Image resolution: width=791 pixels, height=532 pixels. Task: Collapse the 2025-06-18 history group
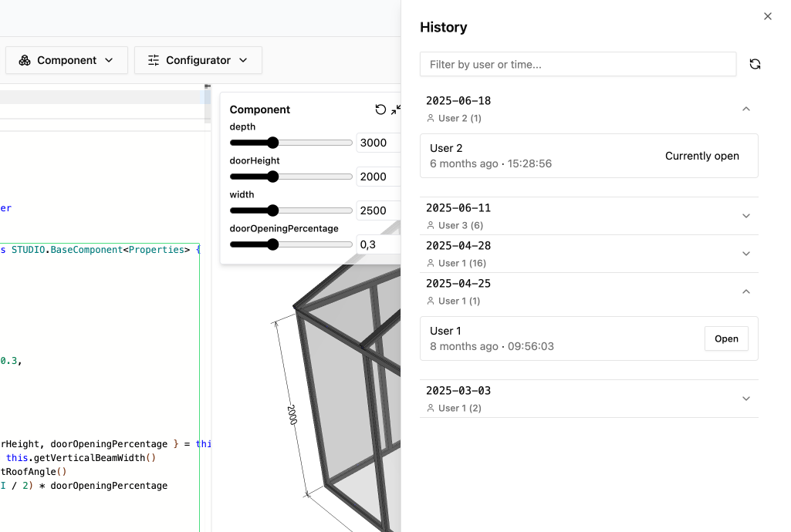[x=745, y=109]
